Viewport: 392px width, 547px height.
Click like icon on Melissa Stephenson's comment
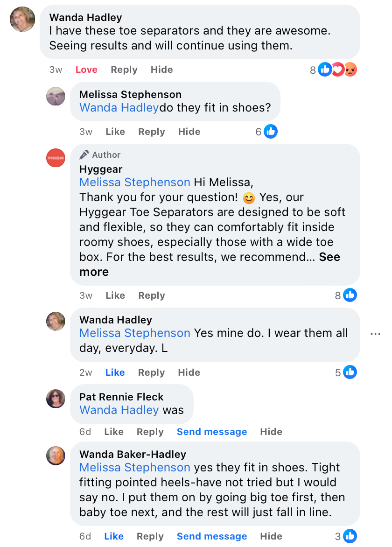(271, 132)
